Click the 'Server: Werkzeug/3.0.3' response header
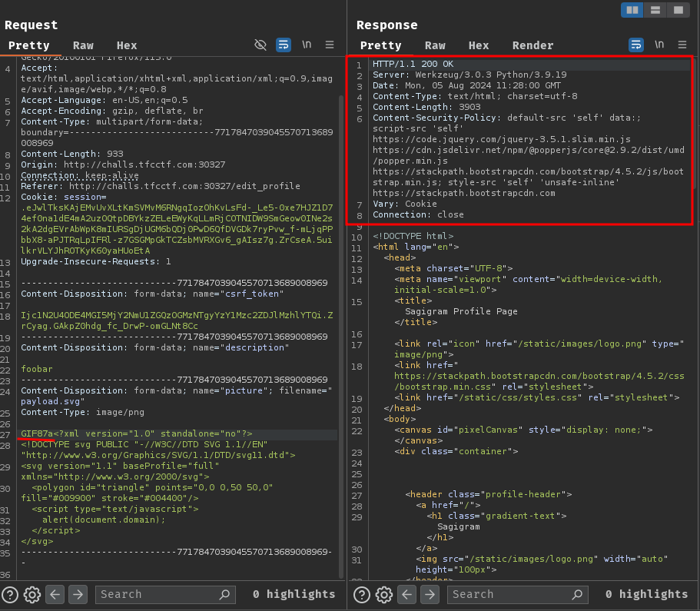 pyautogui.click(x=469, y=75)
